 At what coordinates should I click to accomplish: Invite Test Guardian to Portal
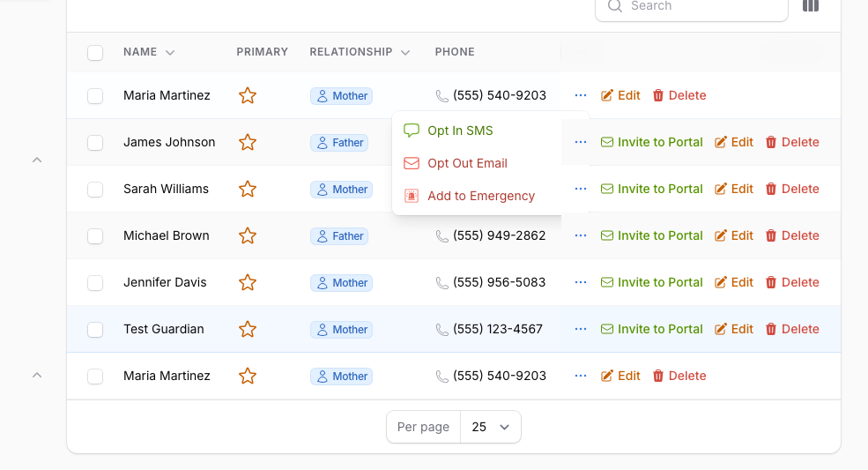point(651,329)
